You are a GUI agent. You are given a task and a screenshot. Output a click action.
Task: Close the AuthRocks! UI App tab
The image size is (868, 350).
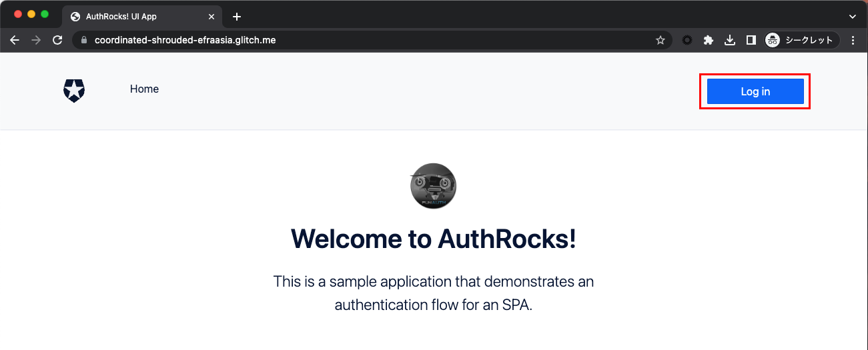[x=211, y=17]
